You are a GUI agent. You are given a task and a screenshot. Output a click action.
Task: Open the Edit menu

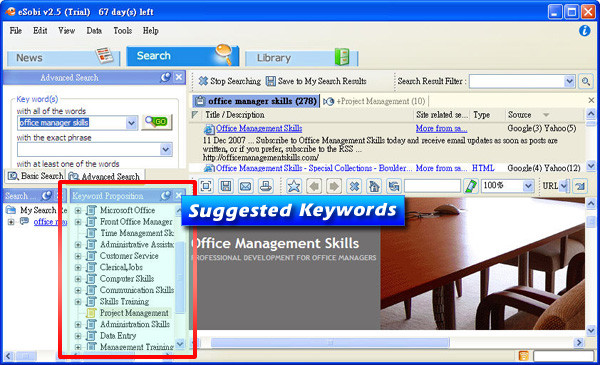click(40, 31)
